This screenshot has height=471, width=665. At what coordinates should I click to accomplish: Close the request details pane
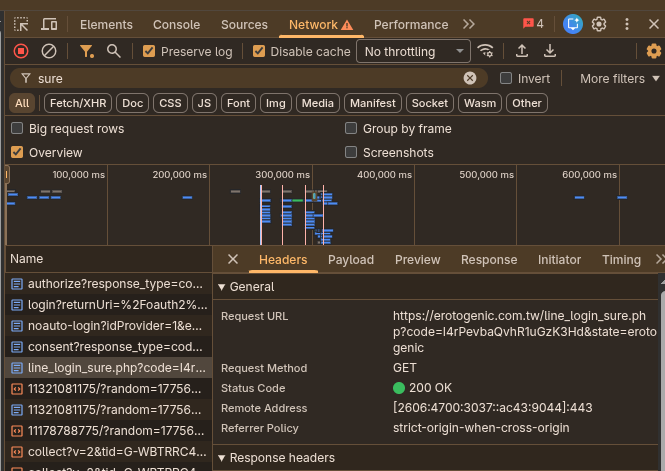click(233, 259)
